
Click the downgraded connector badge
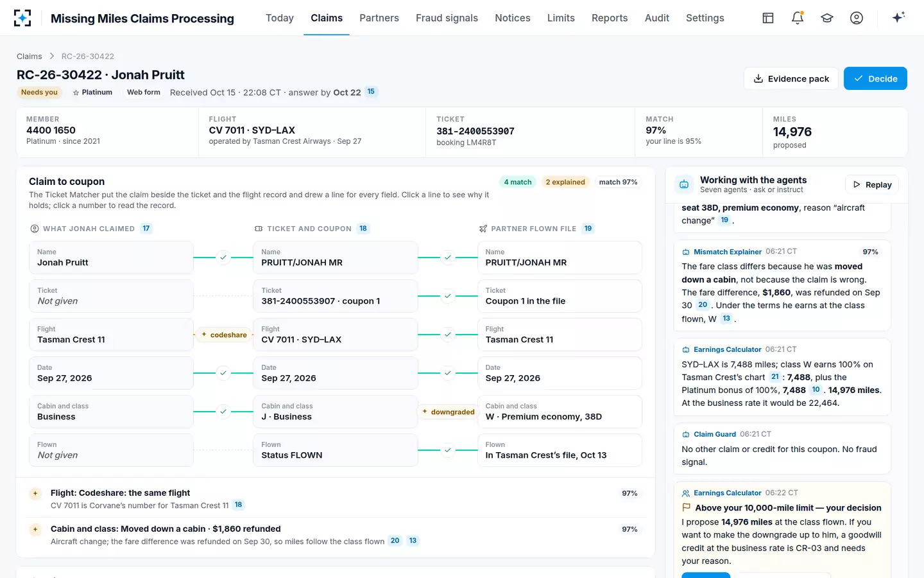(x=449, y=412)
